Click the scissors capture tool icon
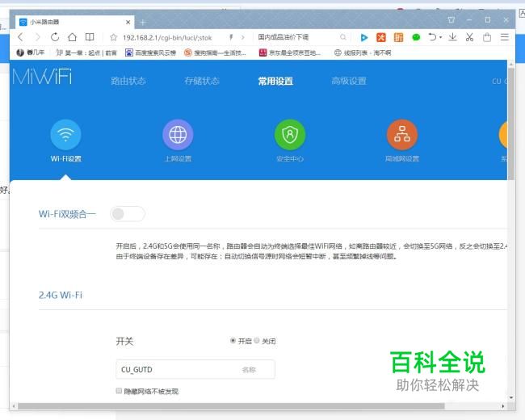 (x=469, y=37)
